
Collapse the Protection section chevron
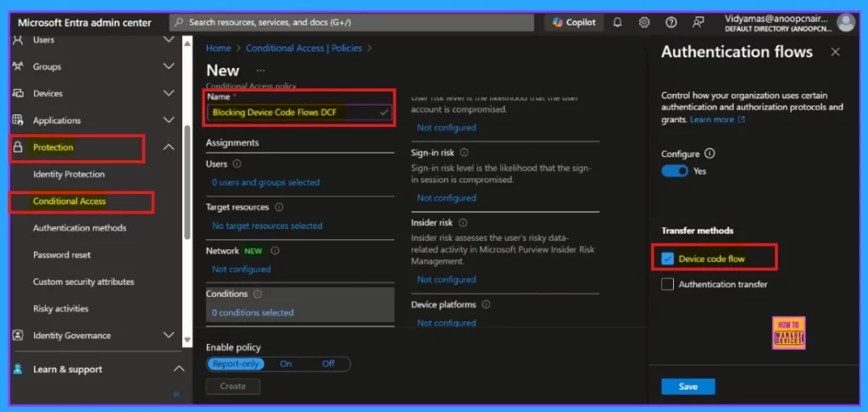tap(169, 148)
